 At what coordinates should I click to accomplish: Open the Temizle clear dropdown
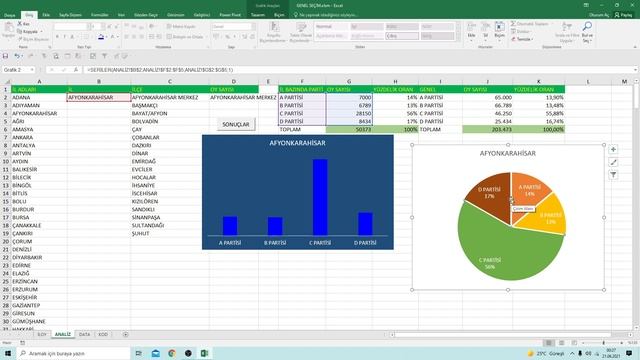pos(522,39)
